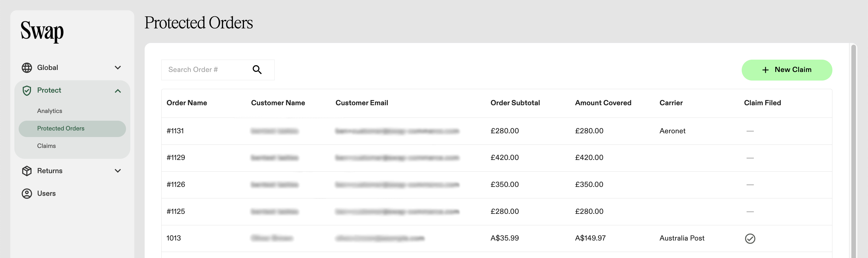Click the Global globe icon
This screenshot has height=258, width=868.
(27, 68)
